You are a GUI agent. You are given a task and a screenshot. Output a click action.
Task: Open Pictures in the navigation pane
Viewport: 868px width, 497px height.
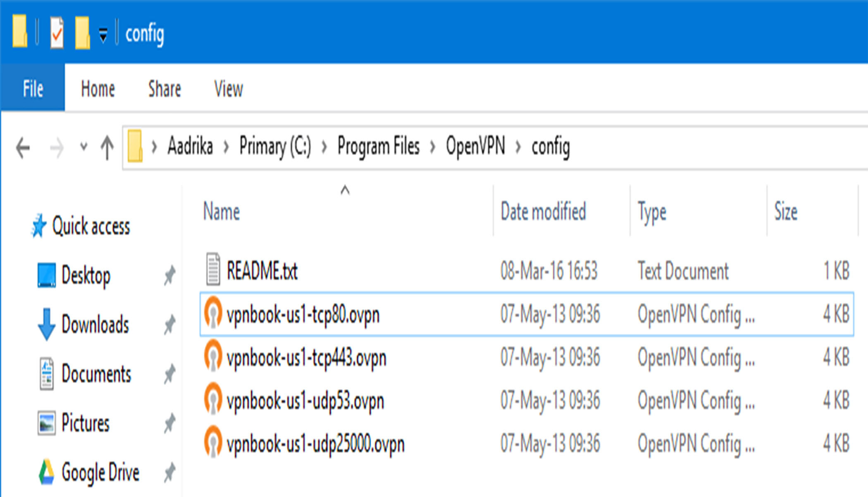86,423
